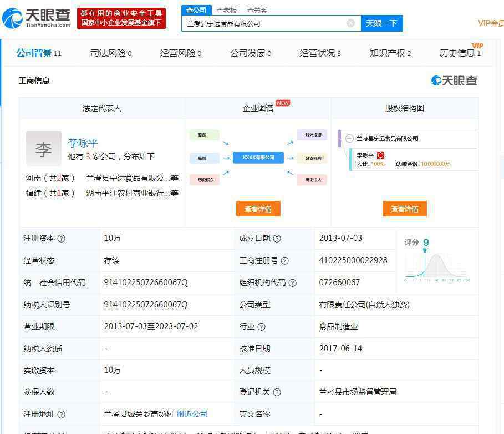Click the 工商注册号 value 410225000022928
This screenshot has width=504, height=434.
[x=353, y=260]
